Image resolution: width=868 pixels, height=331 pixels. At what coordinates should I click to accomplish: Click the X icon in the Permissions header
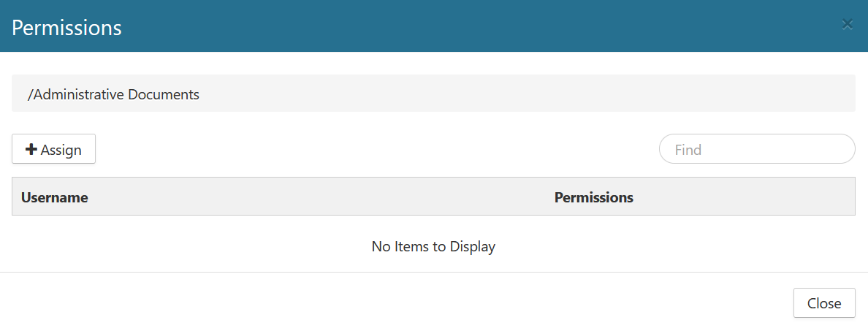click(x=848, y=25)
